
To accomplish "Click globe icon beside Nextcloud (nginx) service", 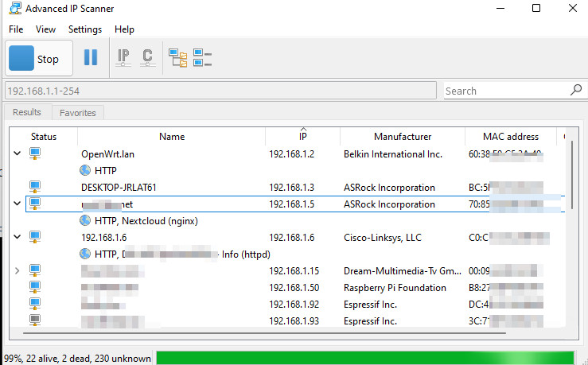I will tap(85, 220).
